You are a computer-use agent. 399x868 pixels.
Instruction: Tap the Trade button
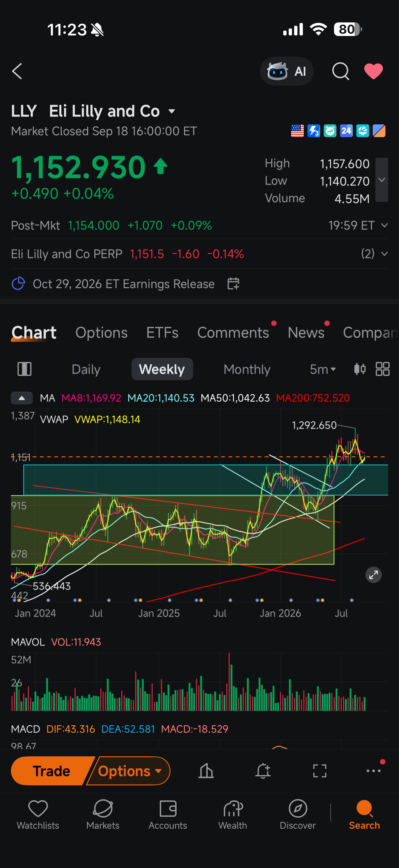pos(51,771)
